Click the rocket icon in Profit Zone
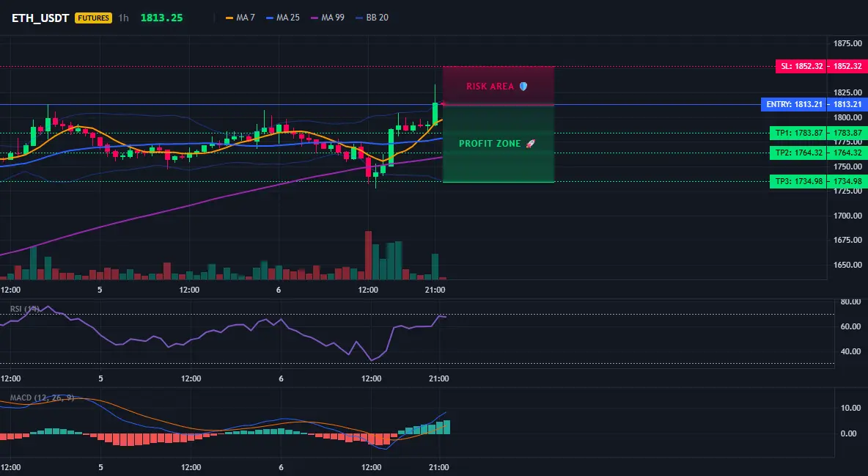Viewport: 868px width, 476px height. click(x=530, y=144)
